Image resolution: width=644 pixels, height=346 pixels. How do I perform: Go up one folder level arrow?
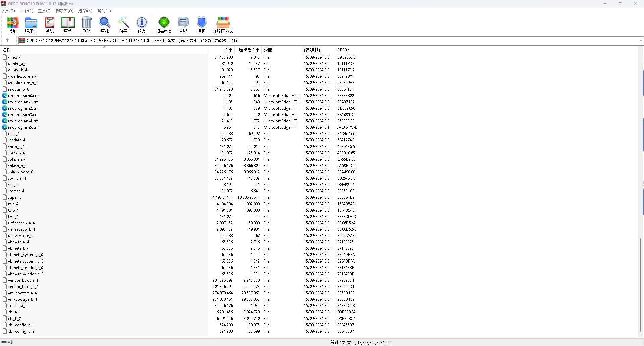click(7, 40)
